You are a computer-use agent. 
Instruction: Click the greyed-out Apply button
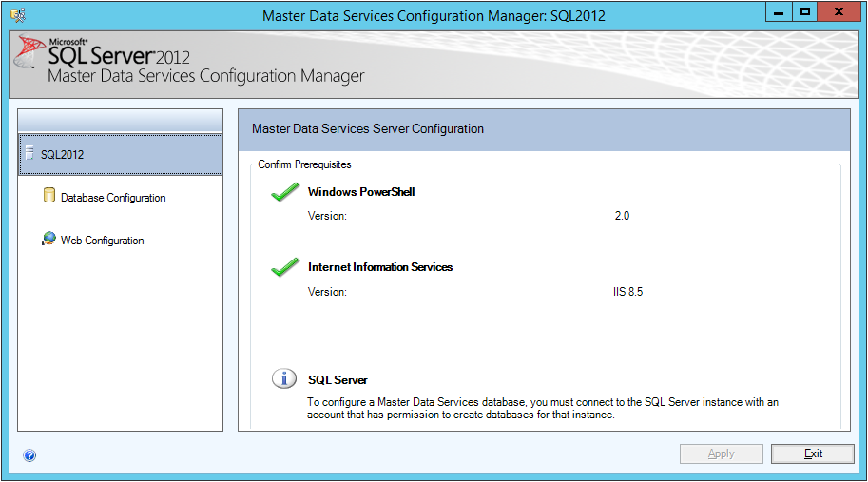722,453
